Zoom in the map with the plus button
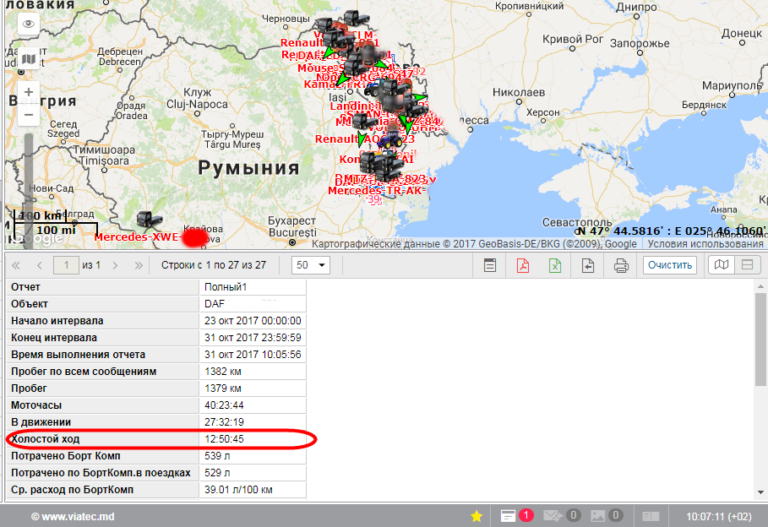 [28, 92]
